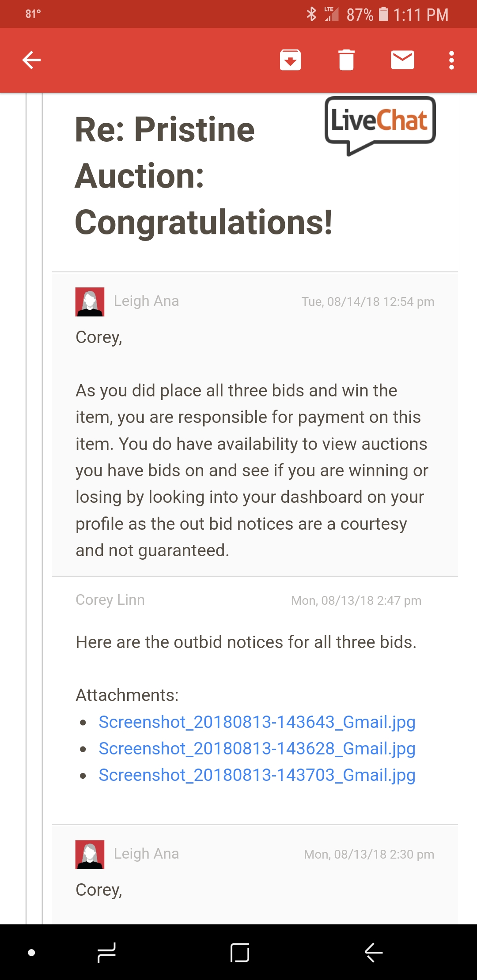Open Screenshot_20180813-143643_Gmail.jpg attachment
Image resolution: width=477 pixels, height=980 pixels.
[x=257, y=722]
